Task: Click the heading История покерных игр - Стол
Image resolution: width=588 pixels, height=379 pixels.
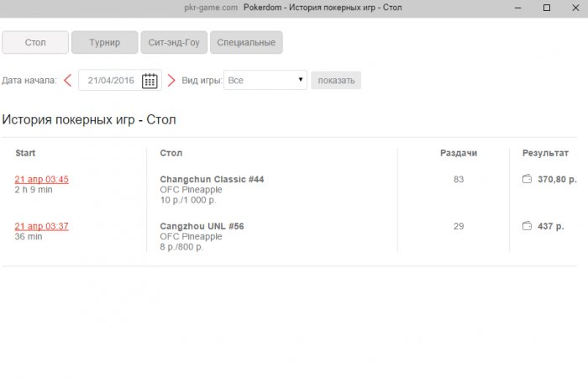Action: [x=89, y=119]
